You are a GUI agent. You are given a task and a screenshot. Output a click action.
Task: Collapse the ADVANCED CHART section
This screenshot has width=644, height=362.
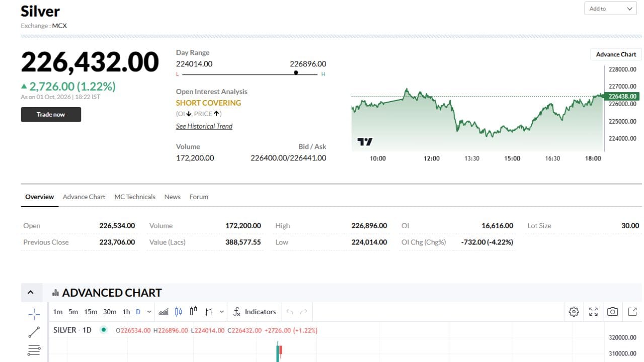click(31, 292)
